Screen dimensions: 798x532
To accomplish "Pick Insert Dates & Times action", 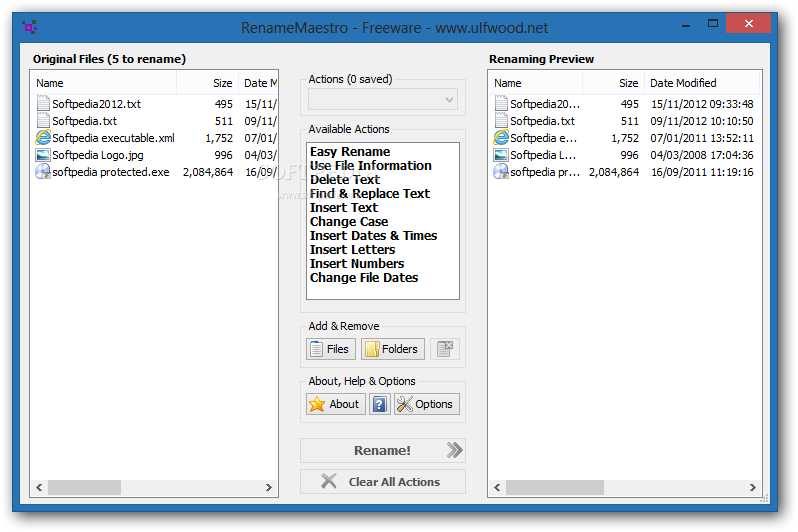I will click(374, 236).
